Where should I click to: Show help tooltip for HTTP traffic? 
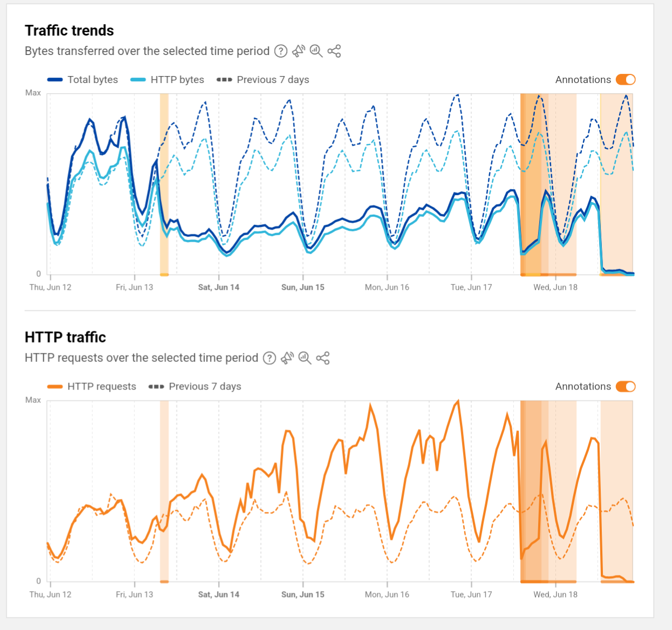point(269,358)
